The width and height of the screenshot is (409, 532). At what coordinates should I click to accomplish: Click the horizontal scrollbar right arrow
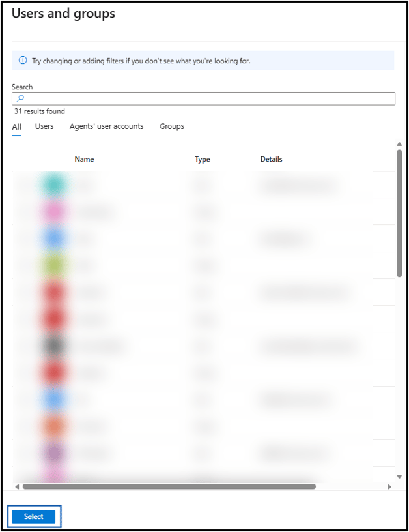(x=389, y=486)
